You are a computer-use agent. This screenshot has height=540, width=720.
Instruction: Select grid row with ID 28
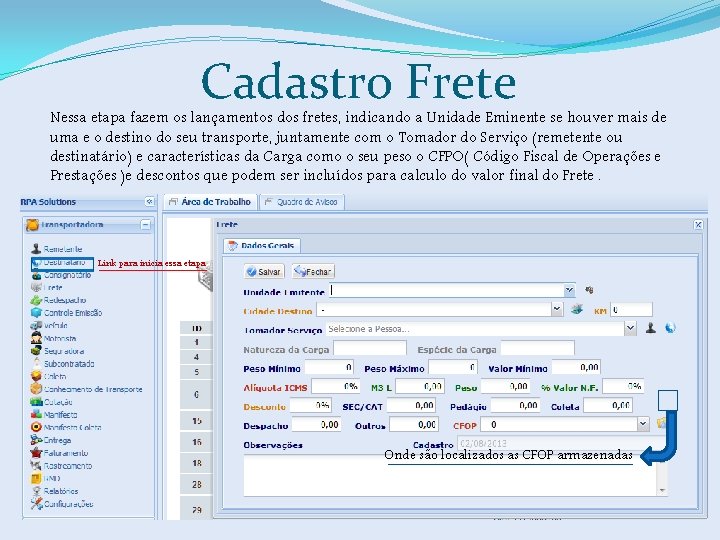point(197,484)
